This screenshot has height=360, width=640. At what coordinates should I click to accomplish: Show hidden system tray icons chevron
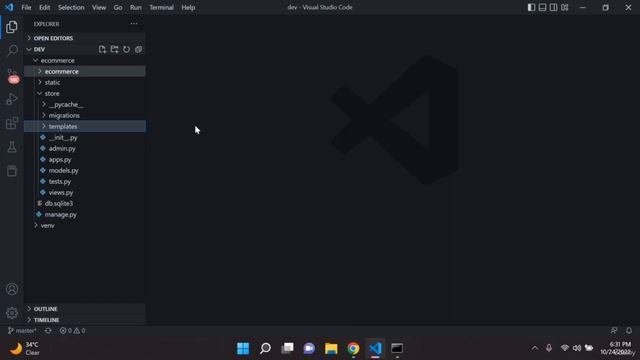point(535,348)
